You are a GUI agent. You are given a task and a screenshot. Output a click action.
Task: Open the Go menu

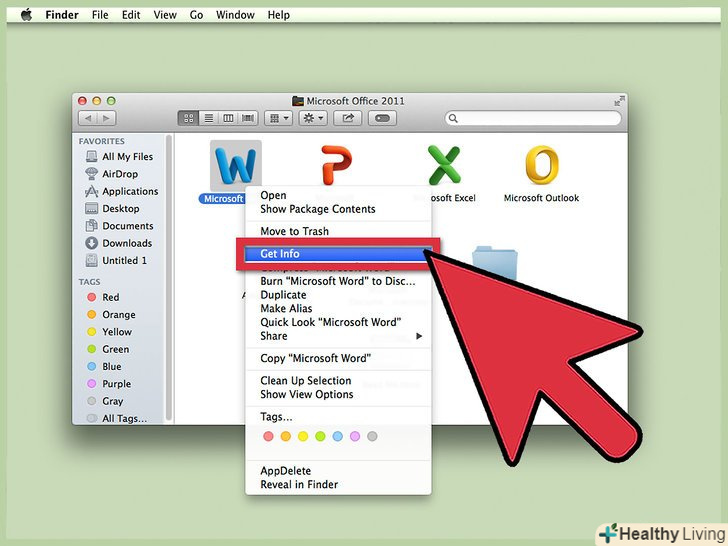(x=196, y=15)
